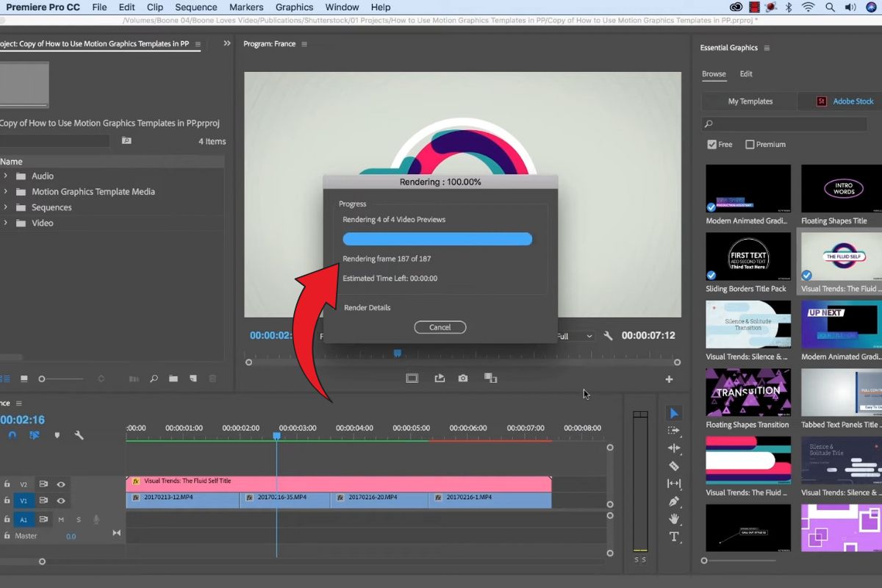Toggle Snap magnet in timeline
882x588 pixels.
[x=12, y=435]
